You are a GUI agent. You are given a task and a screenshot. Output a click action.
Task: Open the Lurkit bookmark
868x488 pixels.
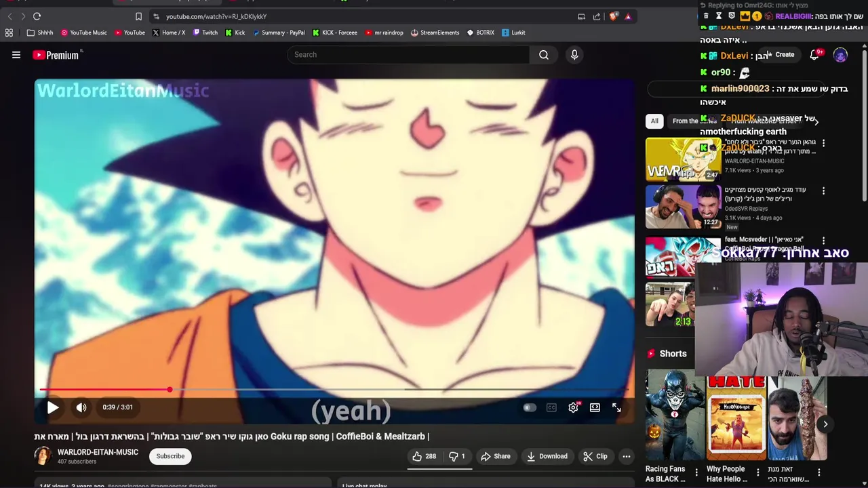[513, 33]
